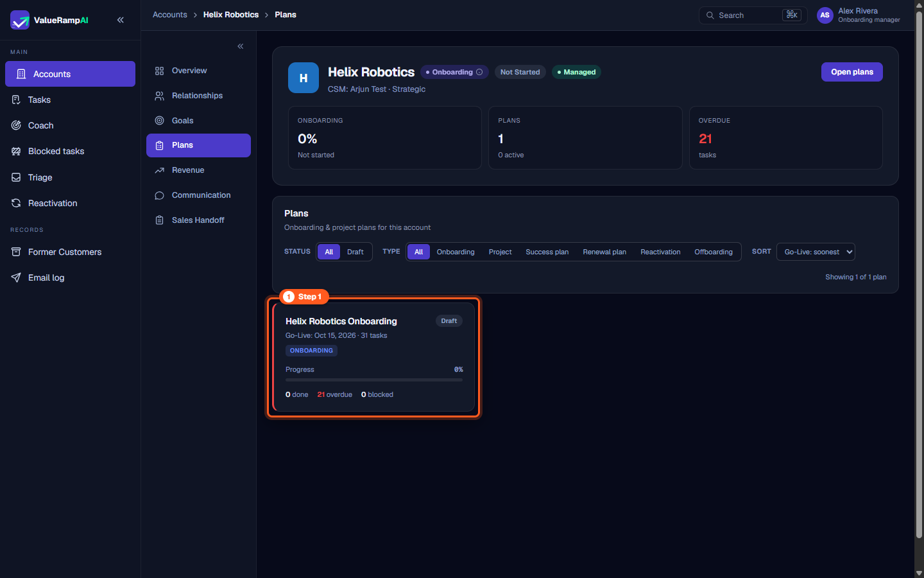Filter plans by Onboarding type
This screenshot has height=578, width=924.
pyautogui.click(x=456, y=252)
